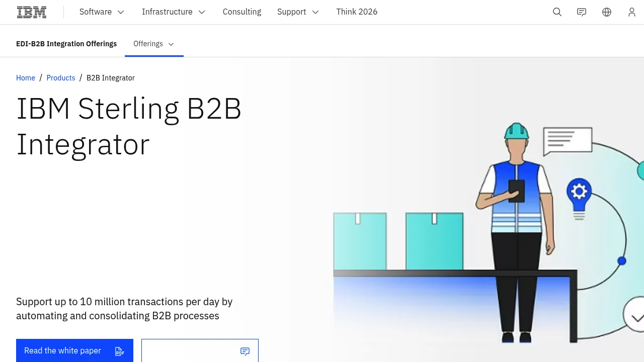The width and height of the screenshot is (644, 362).
Task: Click the IBM Sterling B2B Integrator heading
Action: point(129,126)
